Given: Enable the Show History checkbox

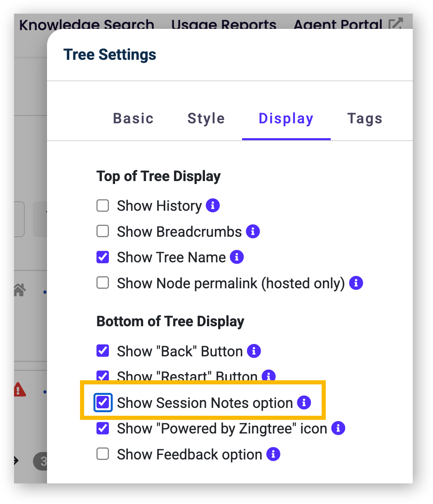Looking at the screenshot, I should tap(103, 205).
